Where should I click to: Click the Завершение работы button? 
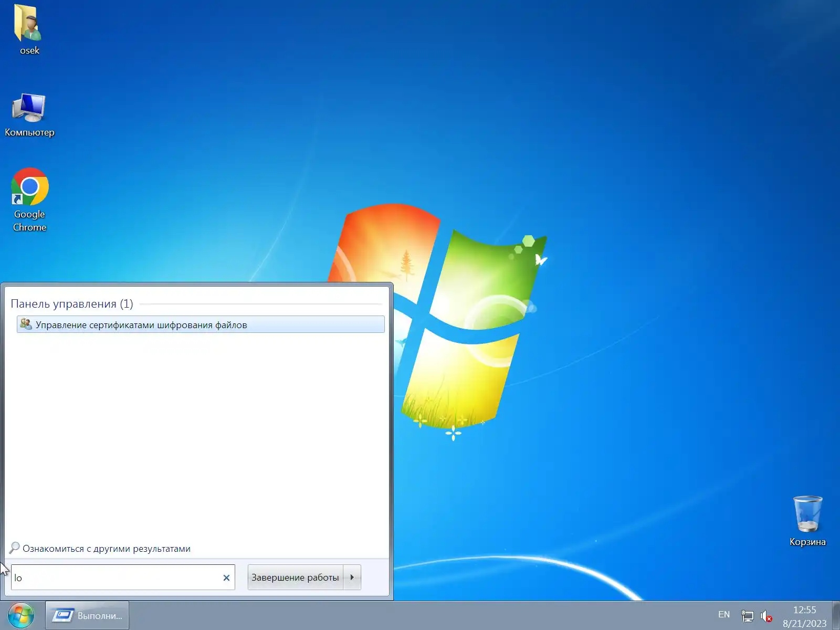(x=295, y=577)
